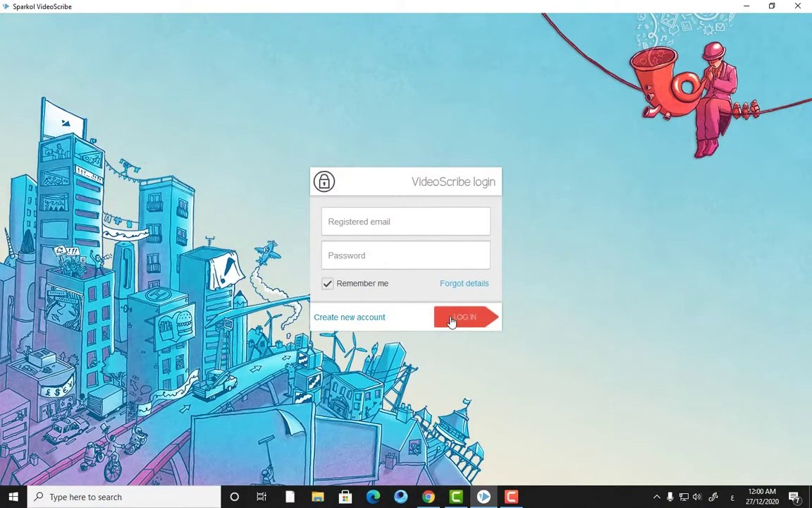Image resolution: width=812 pixels, height=508 pixels.
Task: Open green Camtasia icon in taskbar
Action: tap(456, 497)
